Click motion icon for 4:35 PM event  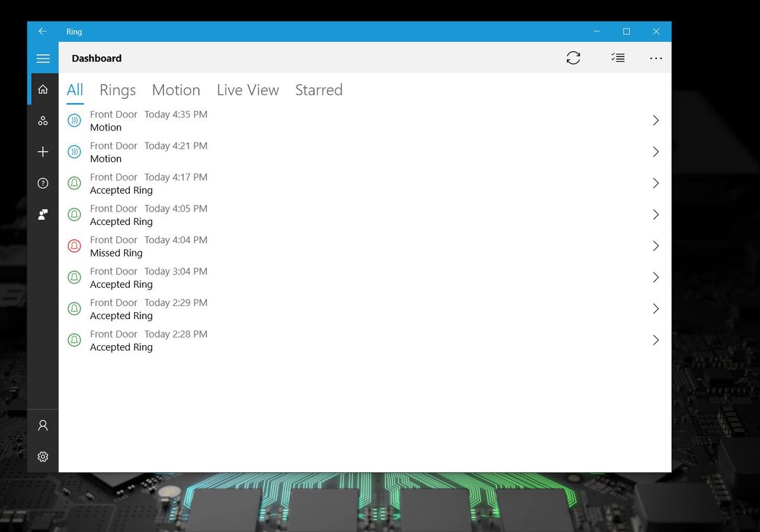click(75, 120)
